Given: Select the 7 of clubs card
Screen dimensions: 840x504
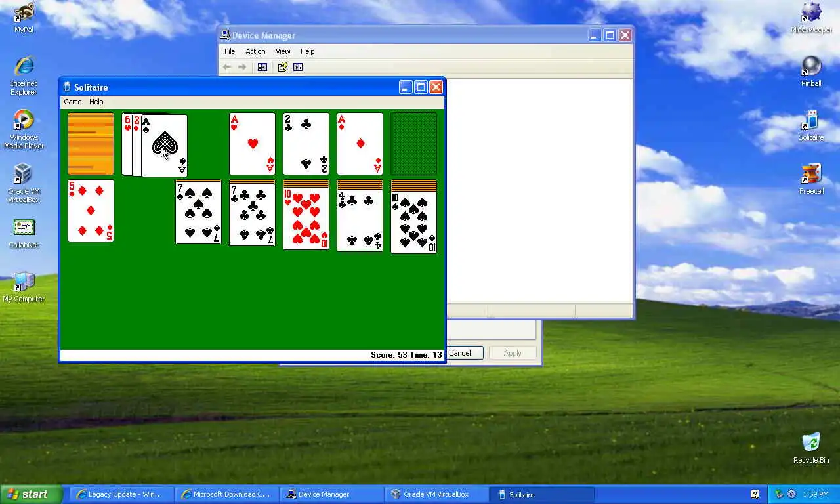Looking at the screenshot, I should [252, 215].
